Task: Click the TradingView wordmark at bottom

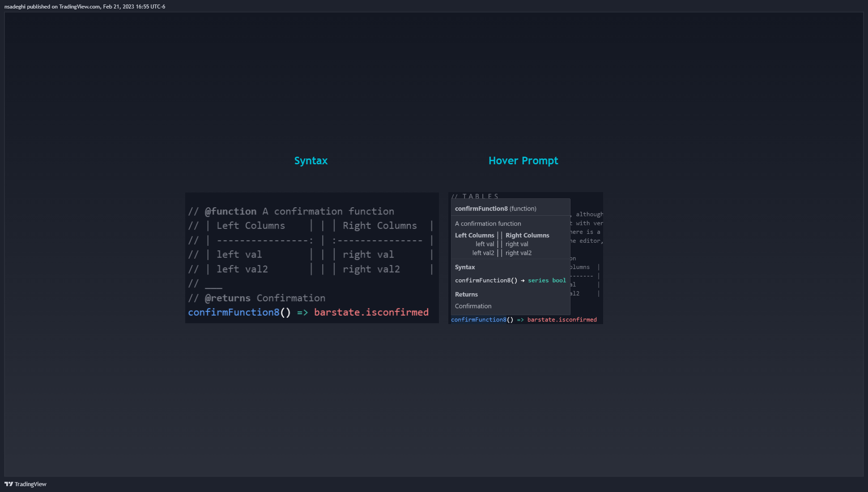Action: point(30,484)
